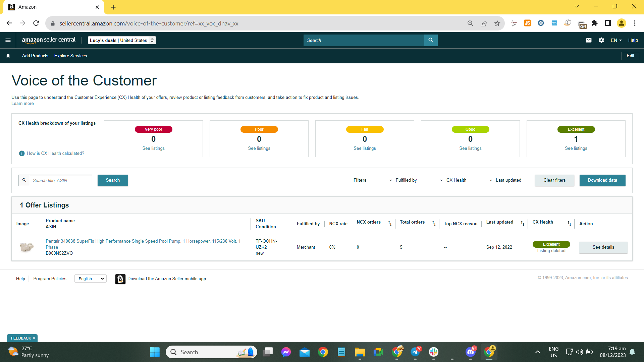Click the Clear filters button
Screen dimensions: 644x362
point(554,180)
